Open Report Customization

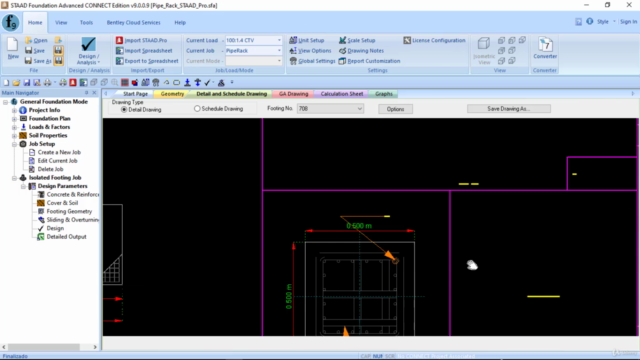pos(369,61)
